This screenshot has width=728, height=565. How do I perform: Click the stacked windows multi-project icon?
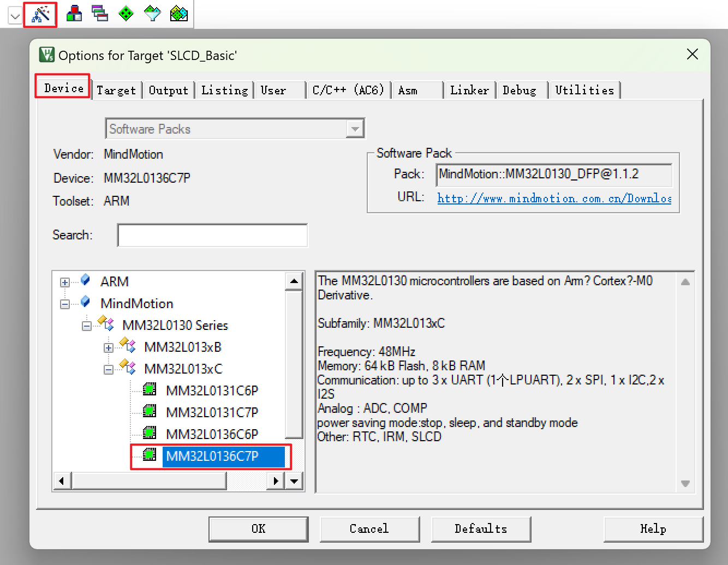click(100, 14)
